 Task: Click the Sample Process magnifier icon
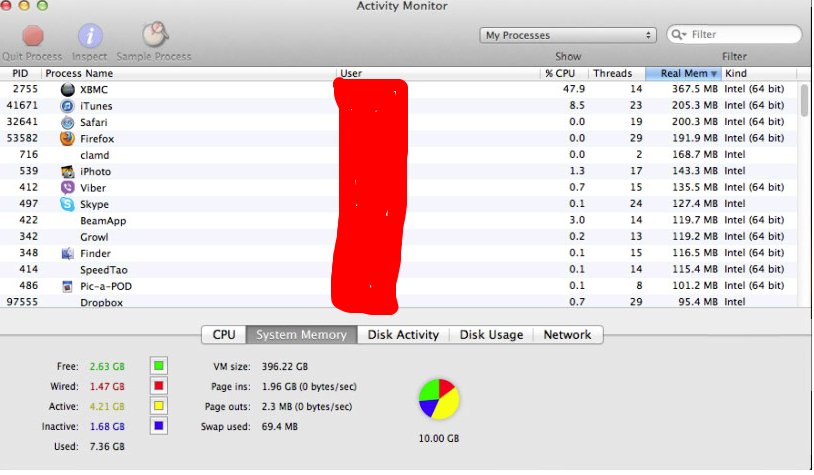pos(155,34)
